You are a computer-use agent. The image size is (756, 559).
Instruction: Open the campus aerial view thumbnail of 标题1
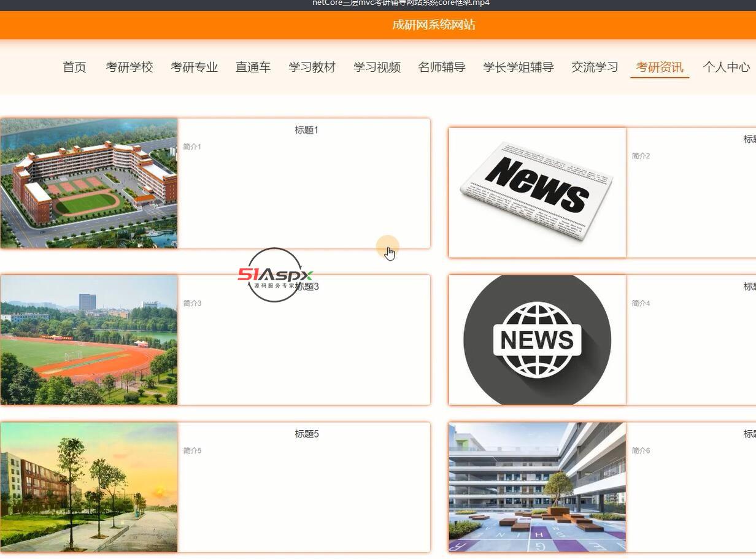(x=89, y=183)
